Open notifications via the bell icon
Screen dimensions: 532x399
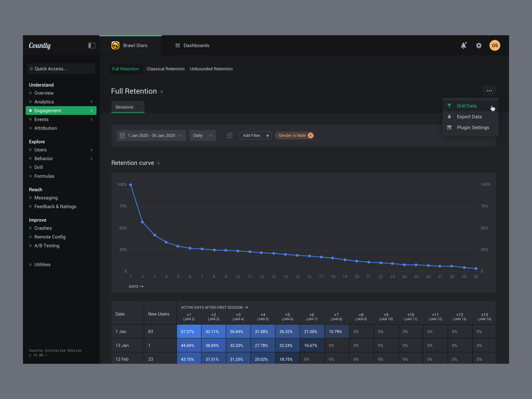(464, 46)
